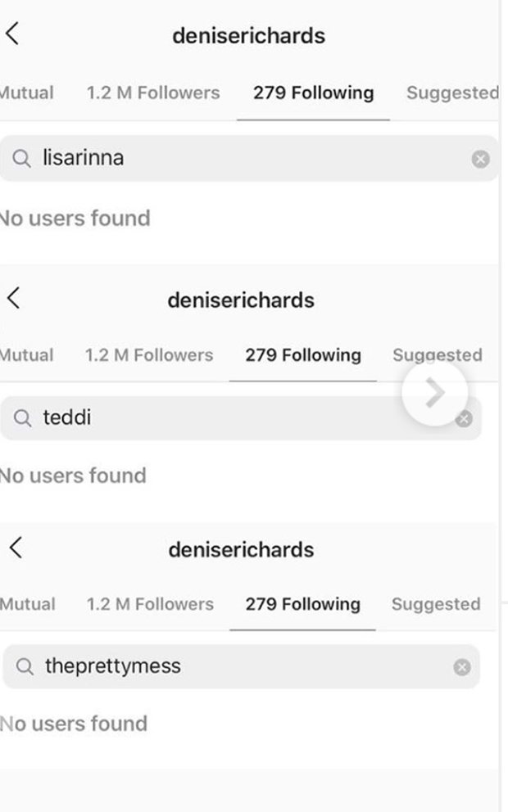
Task: Focus the search field containing teddi
Action: [x=229, y=419]
